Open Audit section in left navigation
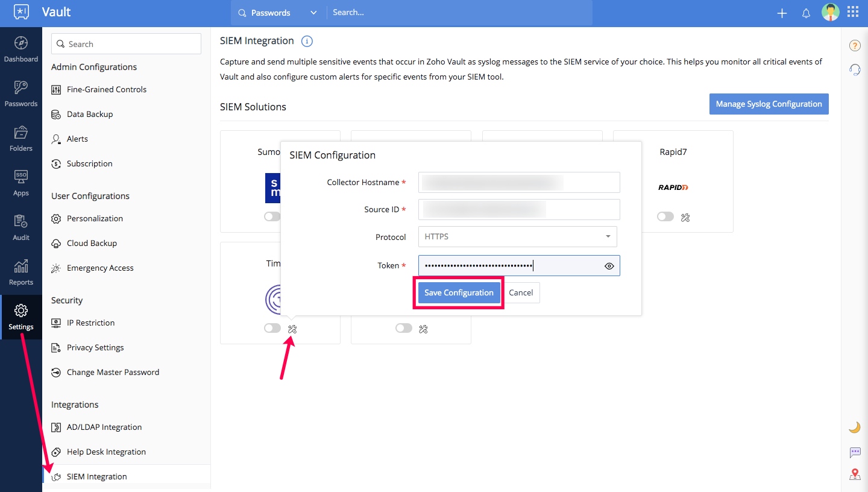Screen dimensions: 868x492 [x=21, y=227]
